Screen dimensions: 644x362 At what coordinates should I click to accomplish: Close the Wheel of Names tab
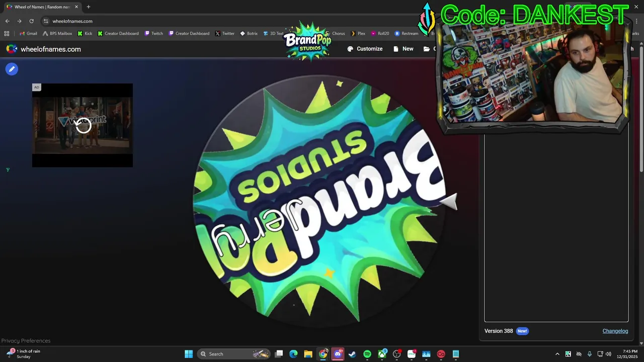76,7
